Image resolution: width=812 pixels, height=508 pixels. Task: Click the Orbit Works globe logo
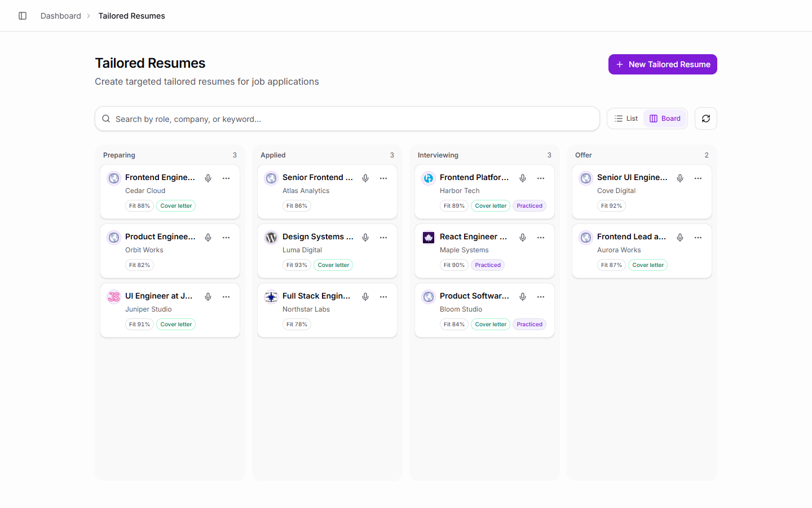[114, 238]
